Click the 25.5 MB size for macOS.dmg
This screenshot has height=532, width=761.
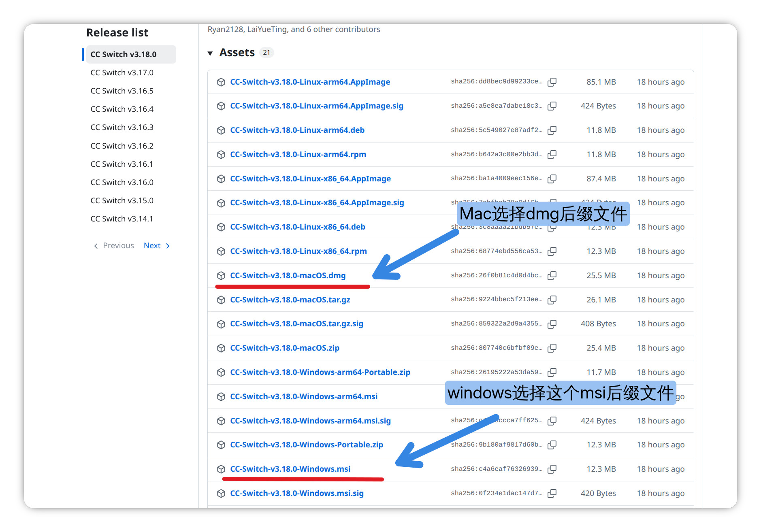point(601,275)
